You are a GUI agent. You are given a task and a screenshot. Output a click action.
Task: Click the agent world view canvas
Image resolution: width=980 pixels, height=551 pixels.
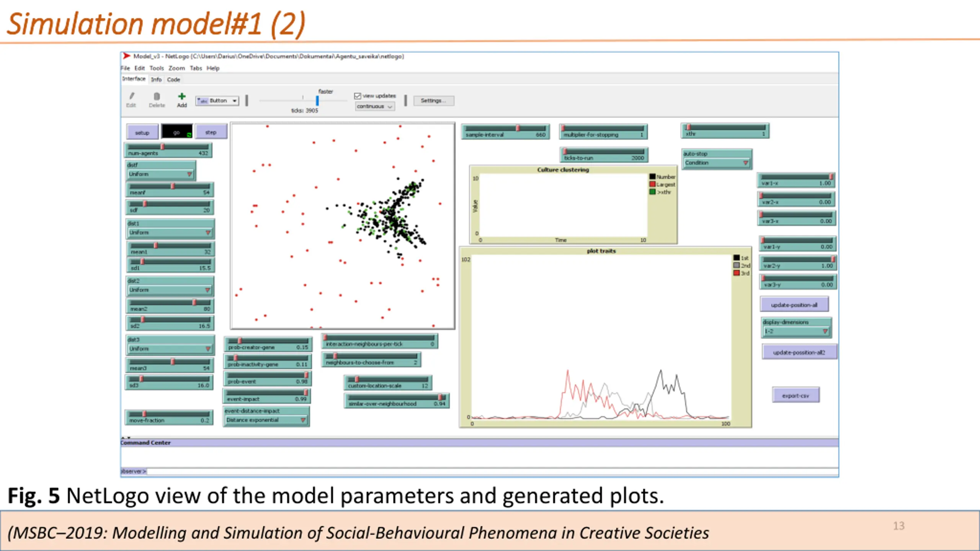click(x=343, y=226)
